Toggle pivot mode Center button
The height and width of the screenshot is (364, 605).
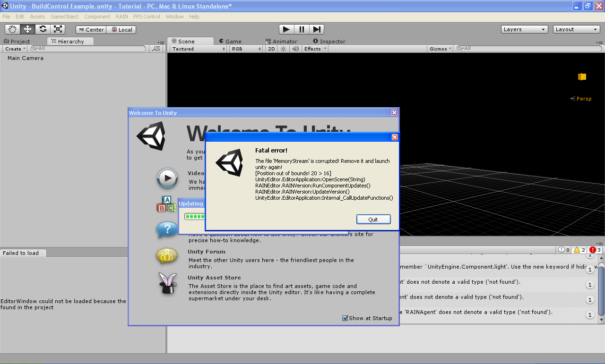point(91,29)
